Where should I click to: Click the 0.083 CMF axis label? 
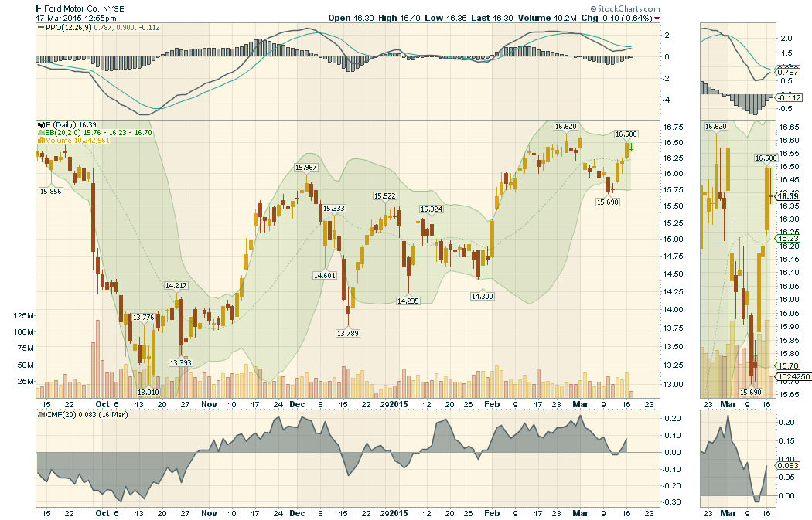788,466
